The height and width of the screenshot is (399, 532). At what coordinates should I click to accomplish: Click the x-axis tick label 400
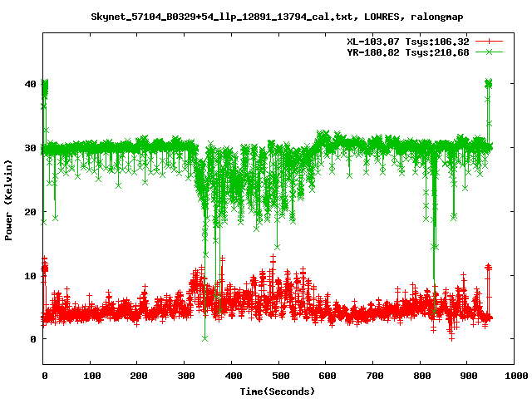coord(234,376)
